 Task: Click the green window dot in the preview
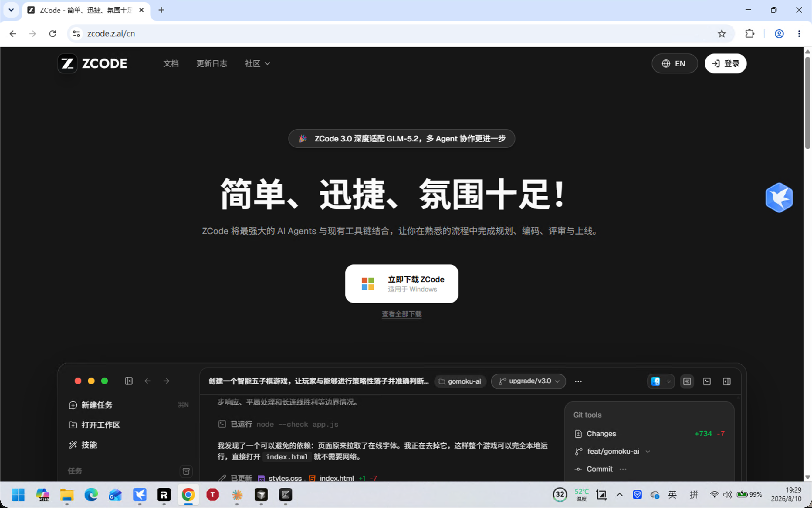(x=104, y=381)
